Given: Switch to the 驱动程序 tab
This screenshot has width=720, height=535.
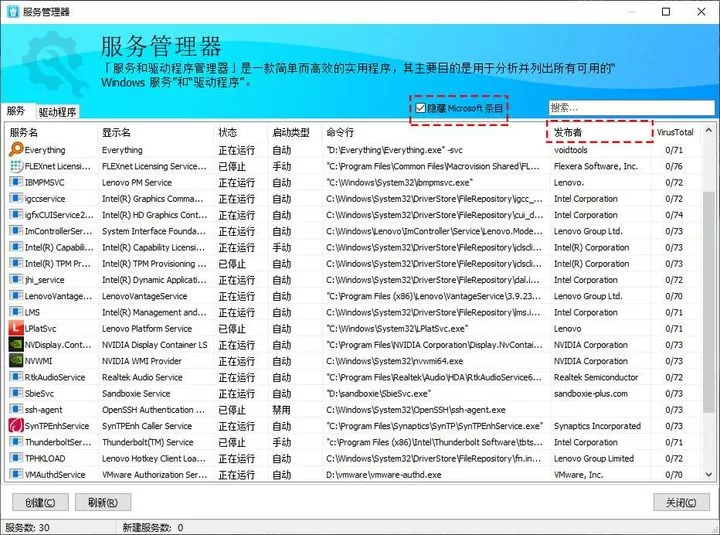Looking at the screenshot, I should [57, 112].
